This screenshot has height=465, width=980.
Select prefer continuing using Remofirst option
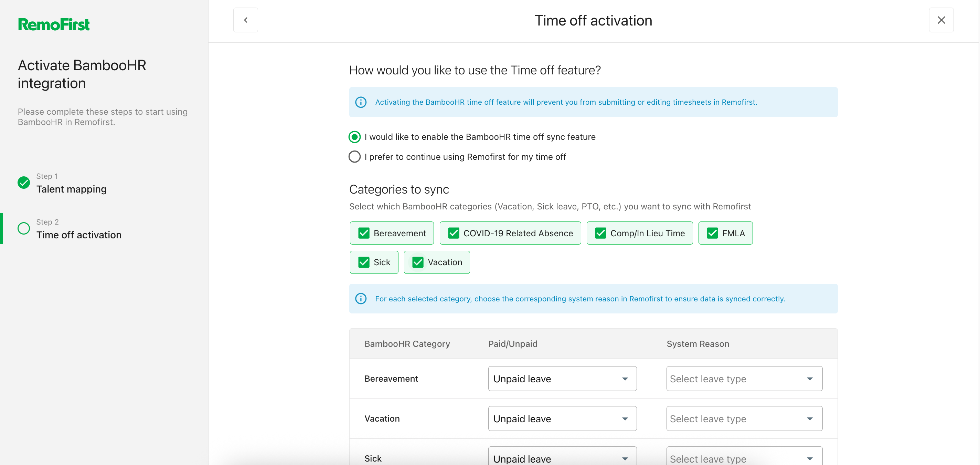point(354,156)
